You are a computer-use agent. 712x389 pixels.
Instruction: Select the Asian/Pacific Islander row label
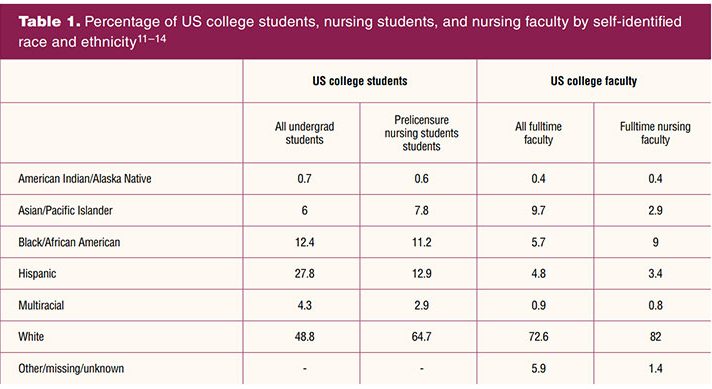pyautogui.click(x=65, y=211)
